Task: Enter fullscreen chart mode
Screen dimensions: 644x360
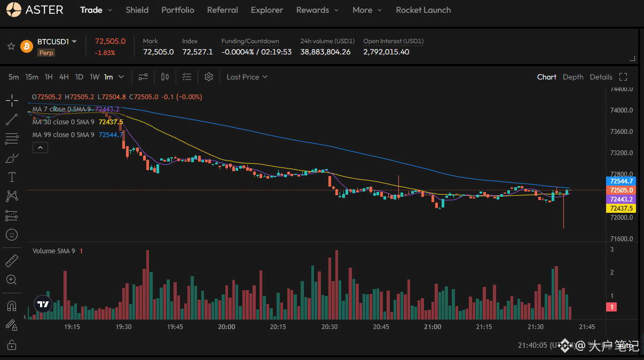Action: (x=623, y=77)
